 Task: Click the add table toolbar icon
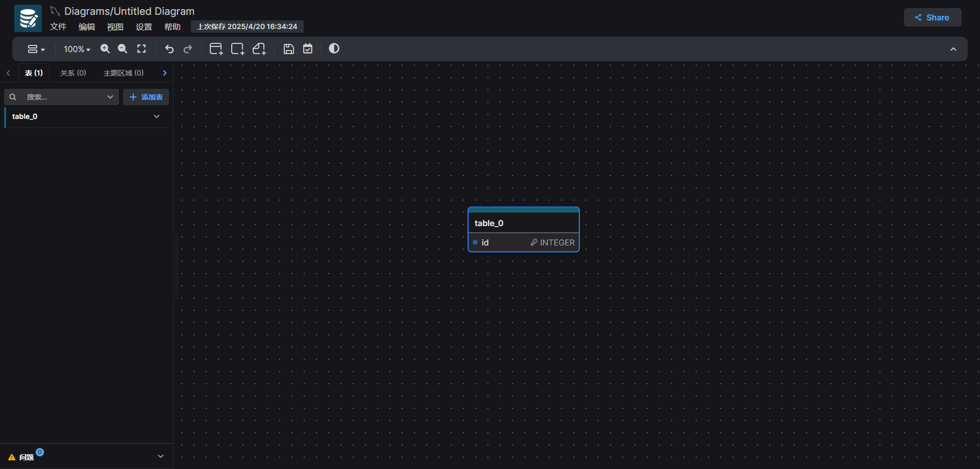(216, 49)
